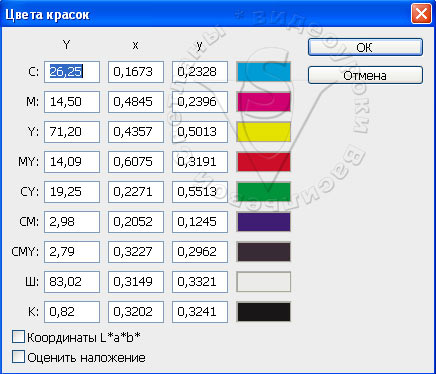Click the M row y field 0,2396
The height and width of the screenshot is (374, 436).
click(200, 102)
